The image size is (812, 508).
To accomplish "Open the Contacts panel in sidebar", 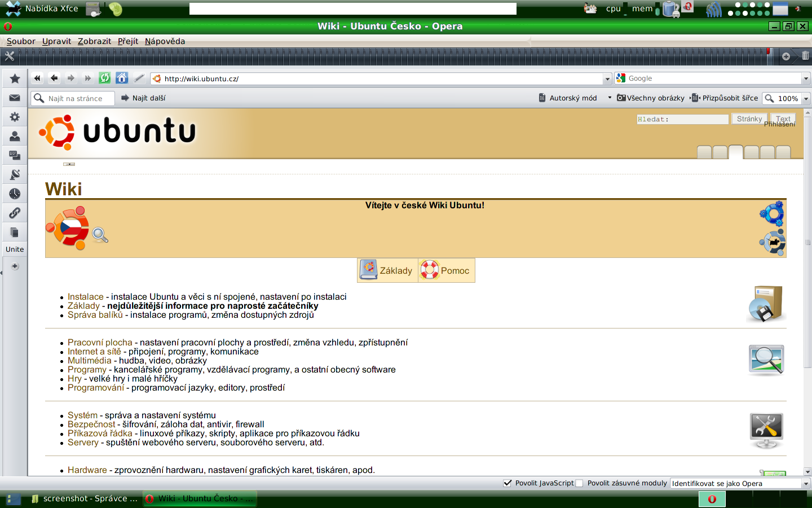I will [15, 136].
